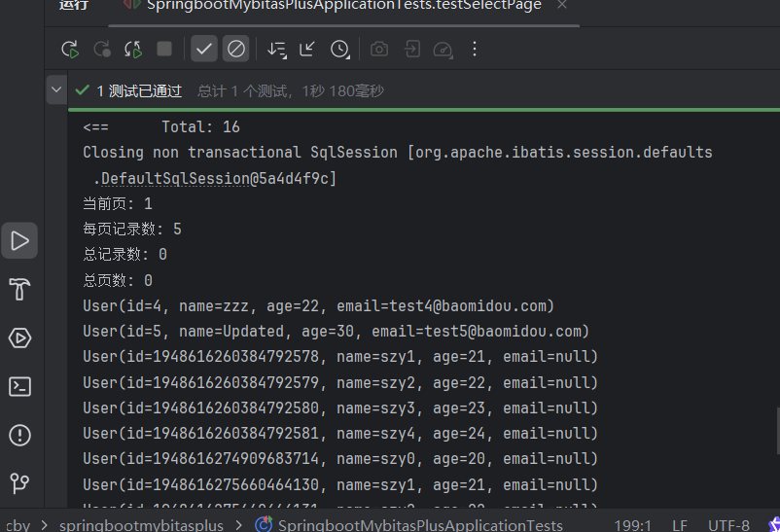Collapse the test results tree chevron

[x=56, y=90]
